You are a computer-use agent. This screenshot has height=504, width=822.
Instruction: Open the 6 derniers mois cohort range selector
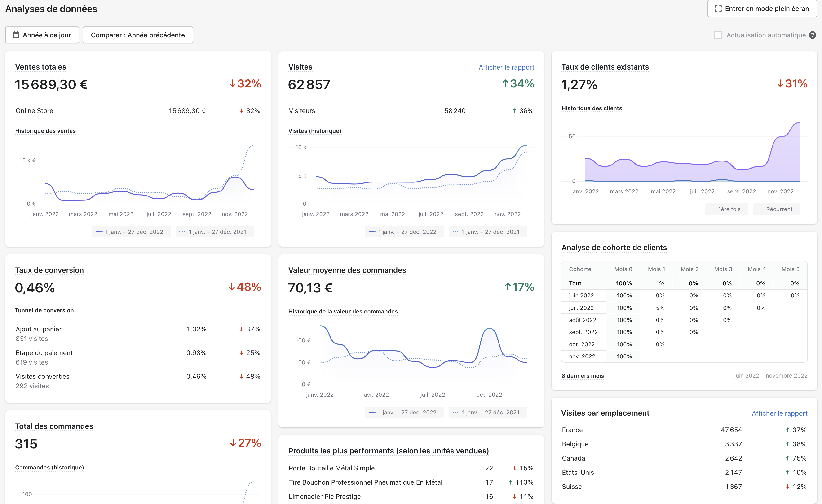click(583, 376)
